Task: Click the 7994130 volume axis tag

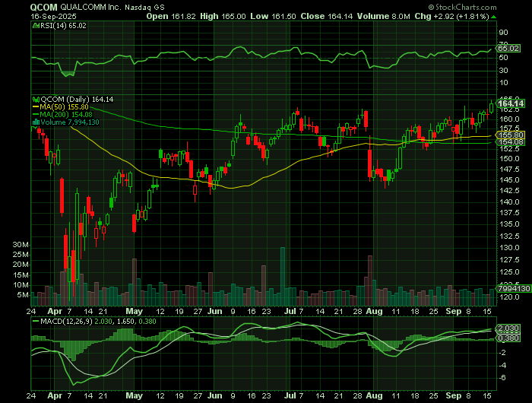Action: coord(514,289)
